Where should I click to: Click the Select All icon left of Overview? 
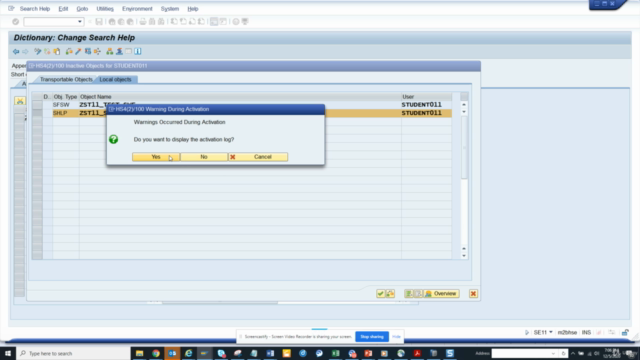tap(409, 293)
